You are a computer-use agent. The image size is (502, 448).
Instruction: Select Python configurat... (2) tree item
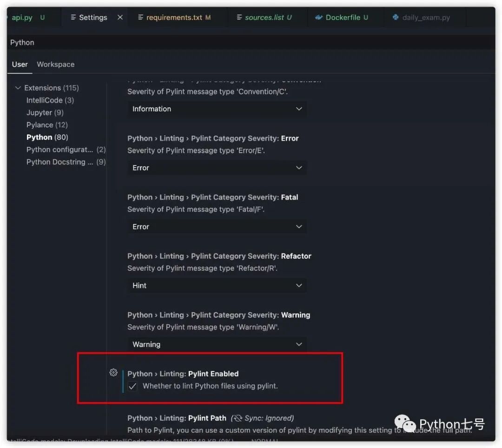click(x=66, y=150)
